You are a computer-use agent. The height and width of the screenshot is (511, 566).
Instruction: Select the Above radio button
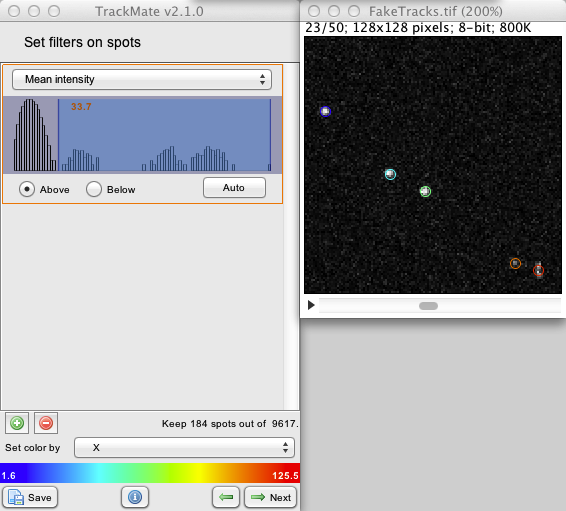(x=27, y=189)
